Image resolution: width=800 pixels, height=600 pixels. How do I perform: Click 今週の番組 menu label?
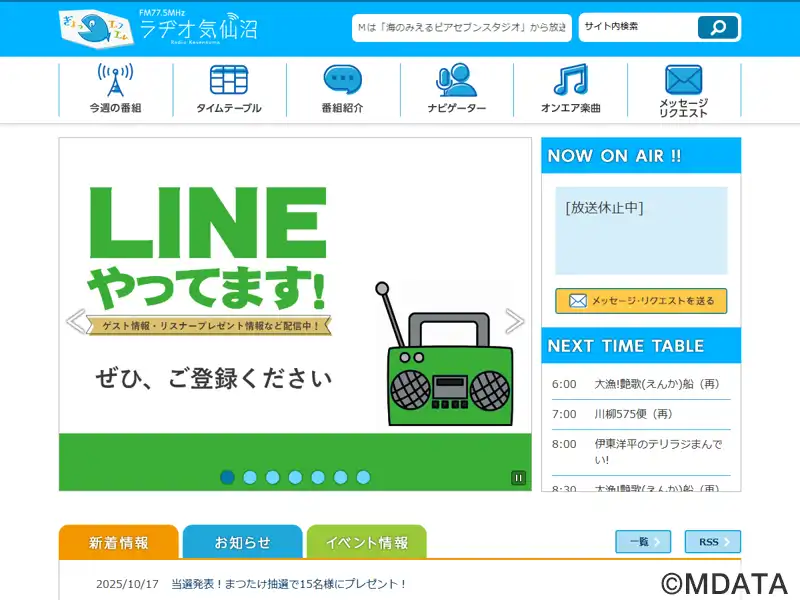(x=116, y=108)
